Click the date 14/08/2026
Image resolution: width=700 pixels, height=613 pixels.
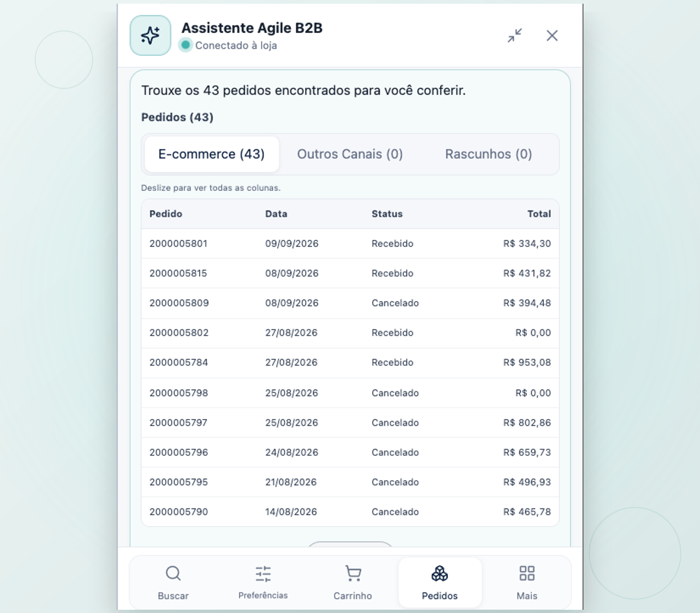291,512
